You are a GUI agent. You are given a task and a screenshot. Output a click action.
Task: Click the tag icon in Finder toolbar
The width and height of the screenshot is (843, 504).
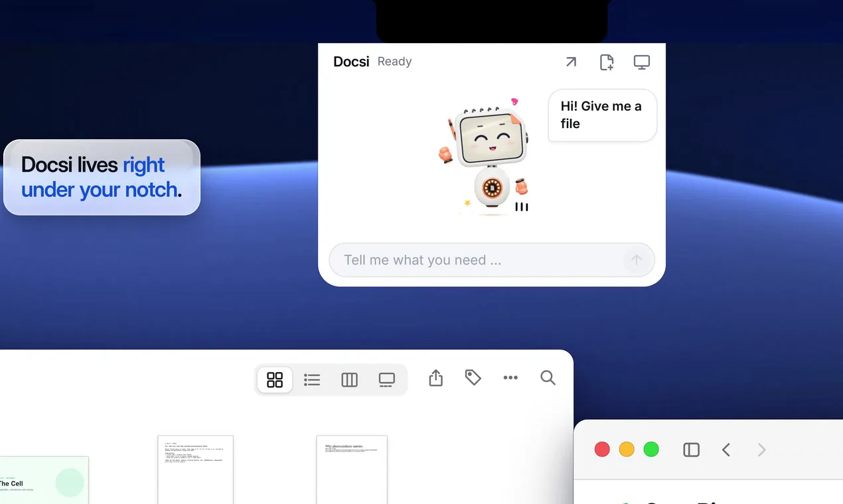point(473,378)
